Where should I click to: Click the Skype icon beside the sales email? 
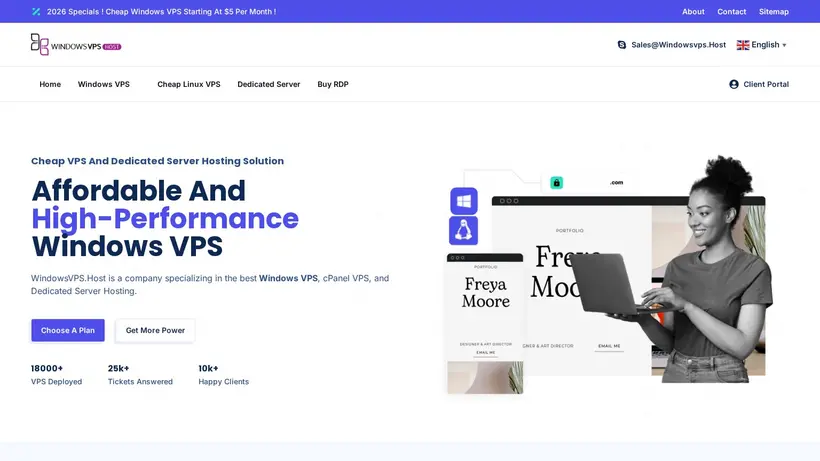[621, 45]
